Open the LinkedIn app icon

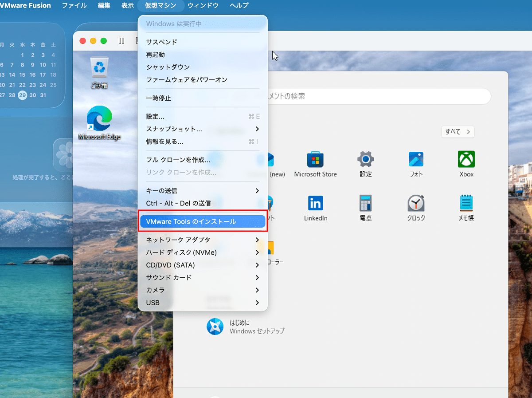coord(316,208)
